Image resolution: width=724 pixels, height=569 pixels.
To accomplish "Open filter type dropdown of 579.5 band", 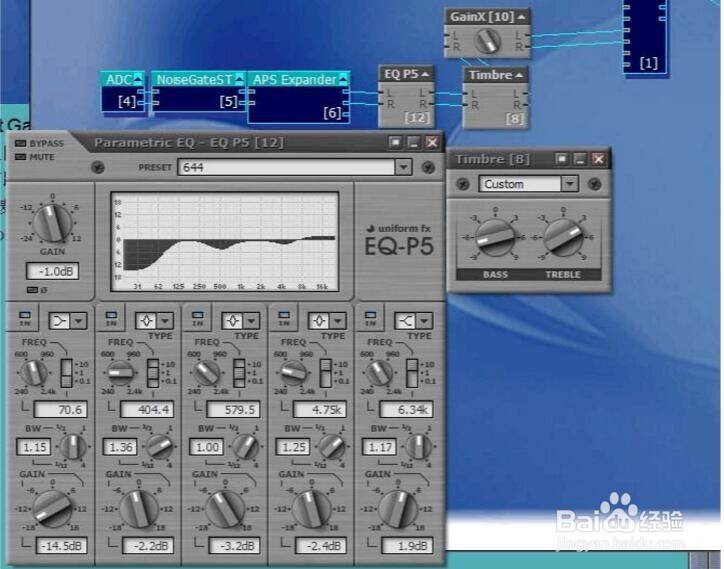I will (252, 321).
